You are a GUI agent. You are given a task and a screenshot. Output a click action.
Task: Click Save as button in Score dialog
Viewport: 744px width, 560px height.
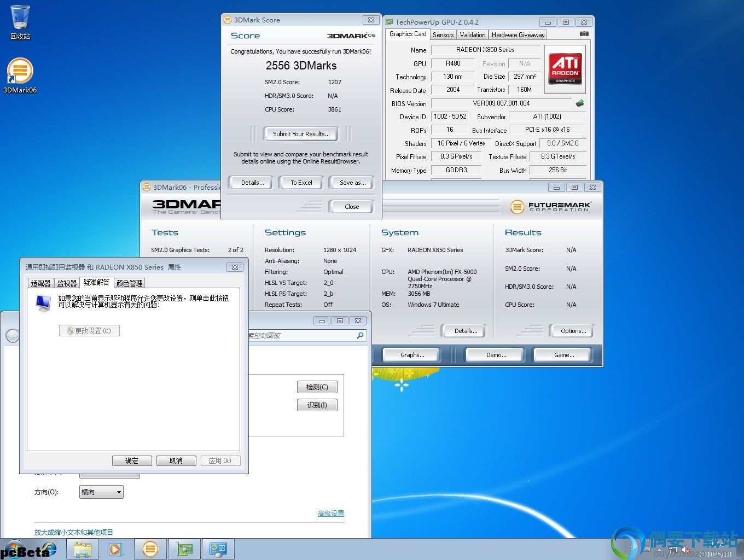(x=352, y=183)
